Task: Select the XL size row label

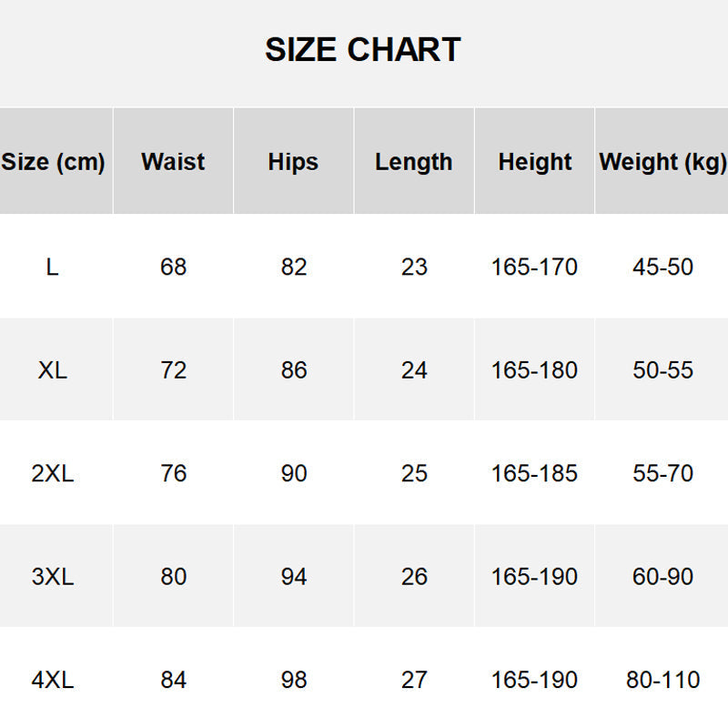Action: point(53,370)
